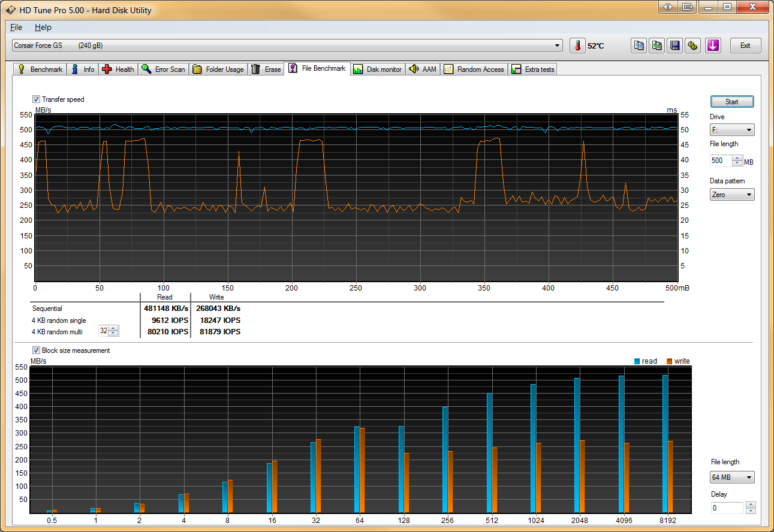This screenshot has width=774, height=532.
Task: Open the Health tab
Action: (x=119, y=69)
